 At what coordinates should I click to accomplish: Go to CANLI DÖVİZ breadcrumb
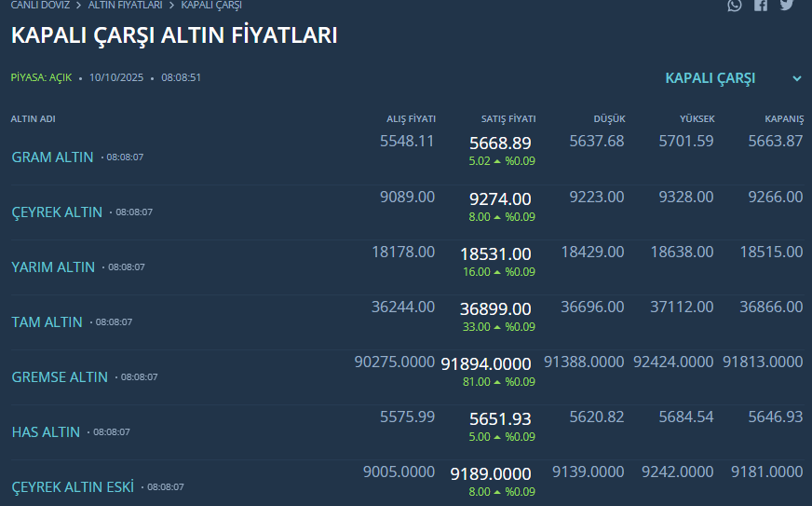(x=40, y=5)
